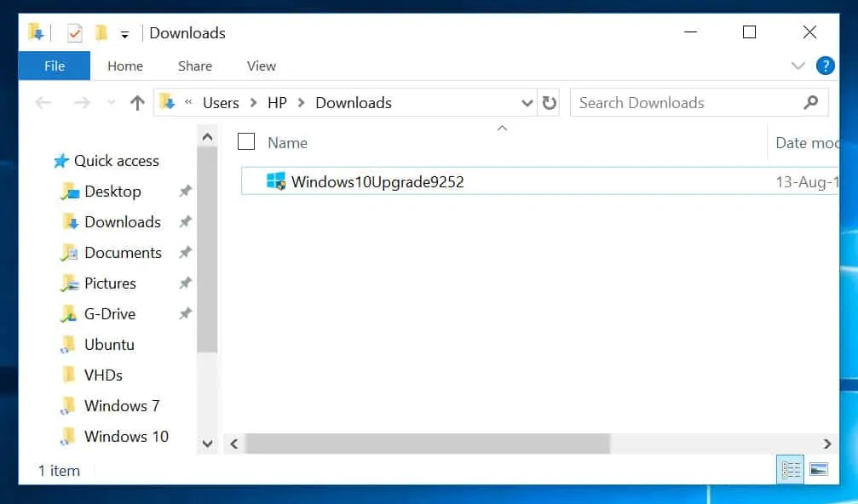
Task: Open the Windows 7 folder in navigation pane
Action: [122, 405]
